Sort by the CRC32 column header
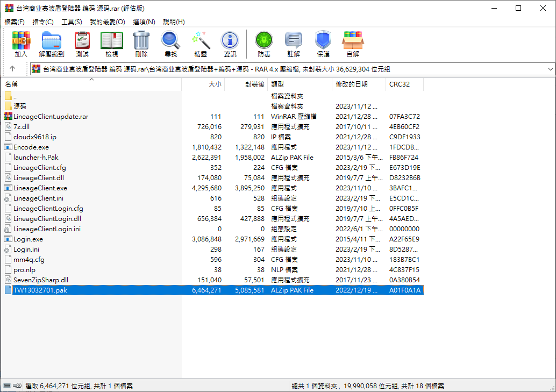Screen dimensions: 556x392 [x=404, y=84]
